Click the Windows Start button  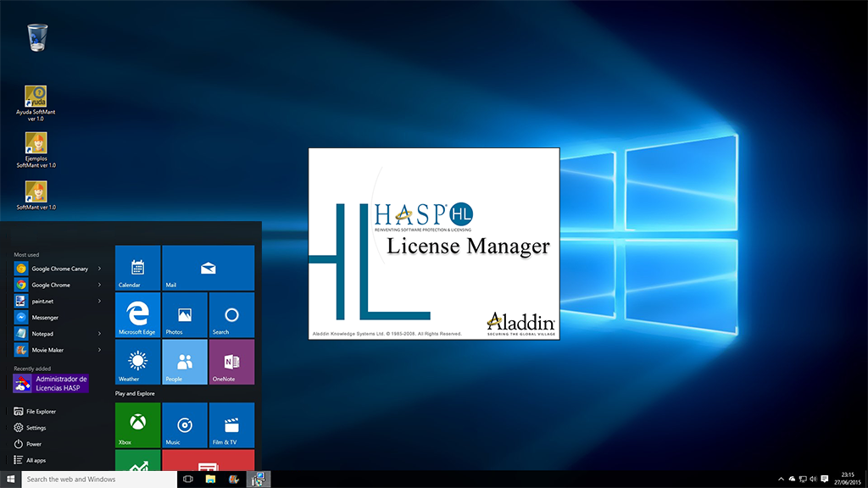[10, 480]
